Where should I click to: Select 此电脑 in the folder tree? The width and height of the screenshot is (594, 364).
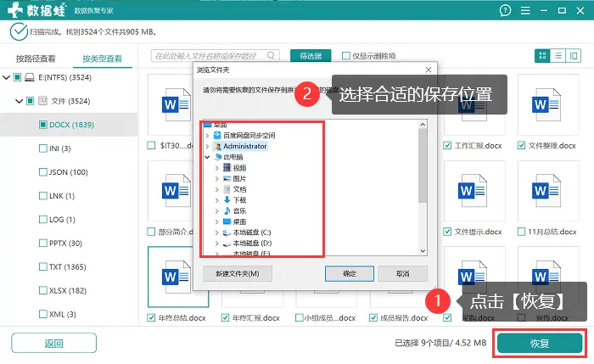229,157
